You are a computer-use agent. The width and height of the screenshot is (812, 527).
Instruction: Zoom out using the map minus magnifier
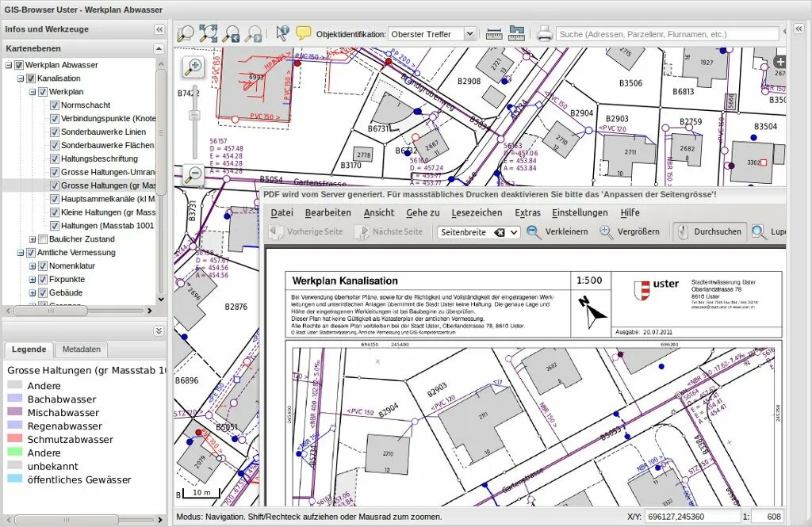pos(193,174)
